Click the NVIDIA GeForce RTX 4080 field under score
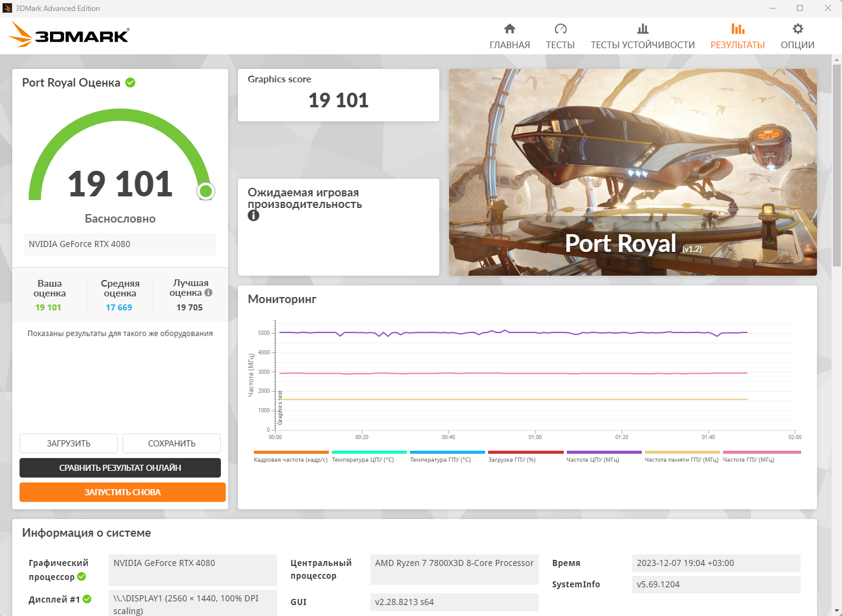Screen dimensions: 842x616 click(120, 244)
